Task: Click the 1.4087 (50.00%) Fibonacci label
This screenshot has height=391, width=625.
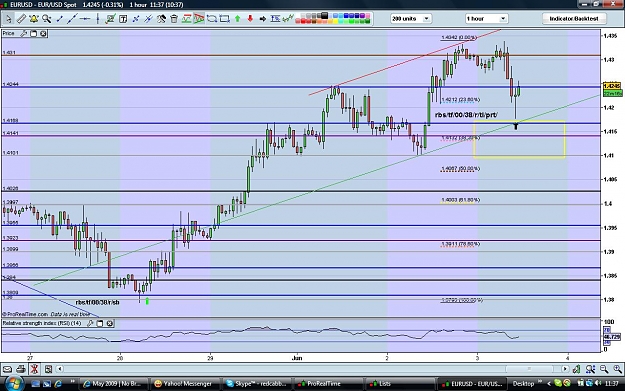Action: tap(460, 169)
